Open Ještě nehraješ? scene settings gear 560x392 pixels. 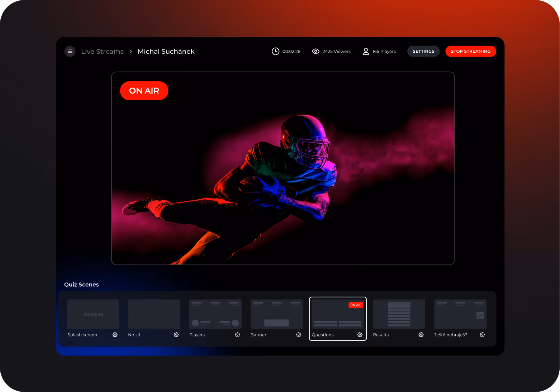[483, 335]
